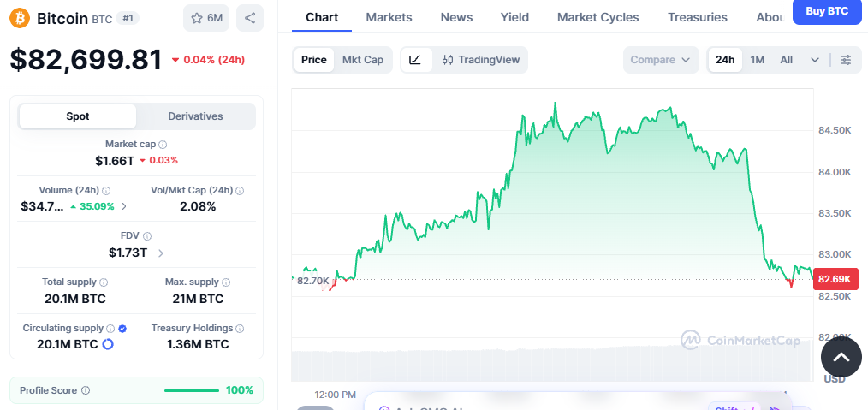
Task: Click the red 82.69K price label
Action: click(835, 279)
